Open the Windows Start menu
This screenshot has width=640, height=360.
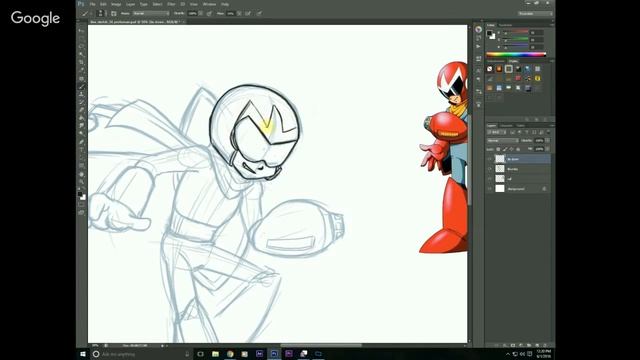point(83,354)
